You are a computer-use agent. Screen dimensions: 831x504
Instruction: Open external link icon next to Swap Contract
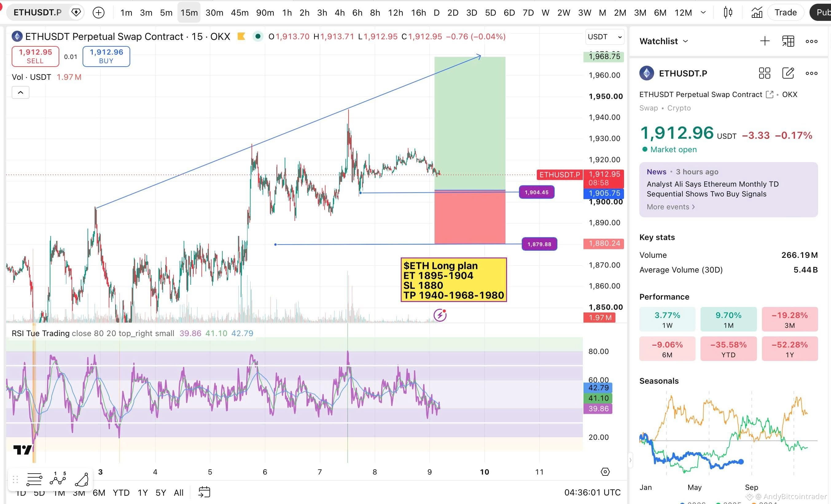pos(769,95)
